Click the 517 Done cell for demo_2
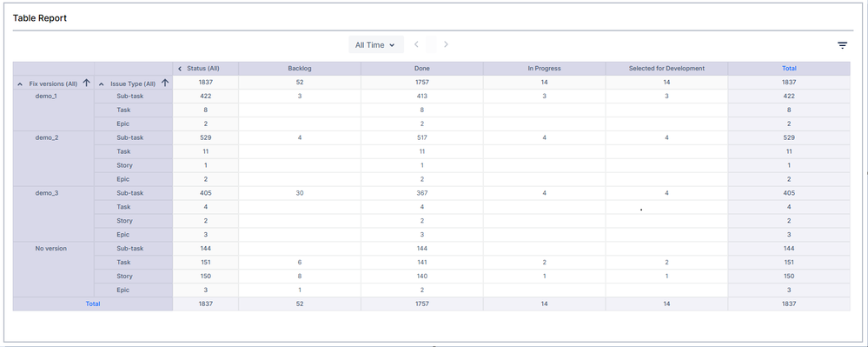Viewport: 868px width, 347px height. point(421,137)
